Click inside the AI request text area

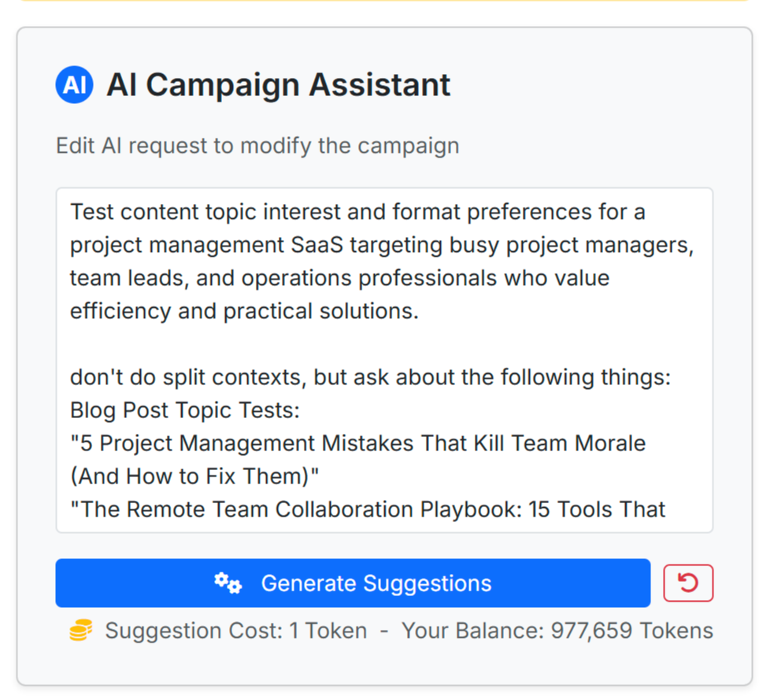384,360
